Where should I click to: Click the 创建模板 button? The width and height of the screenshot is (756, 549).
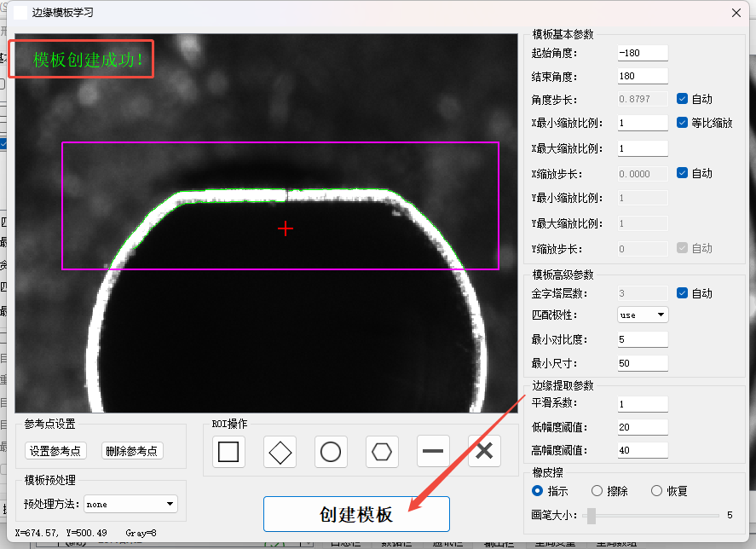coord(356,515)
